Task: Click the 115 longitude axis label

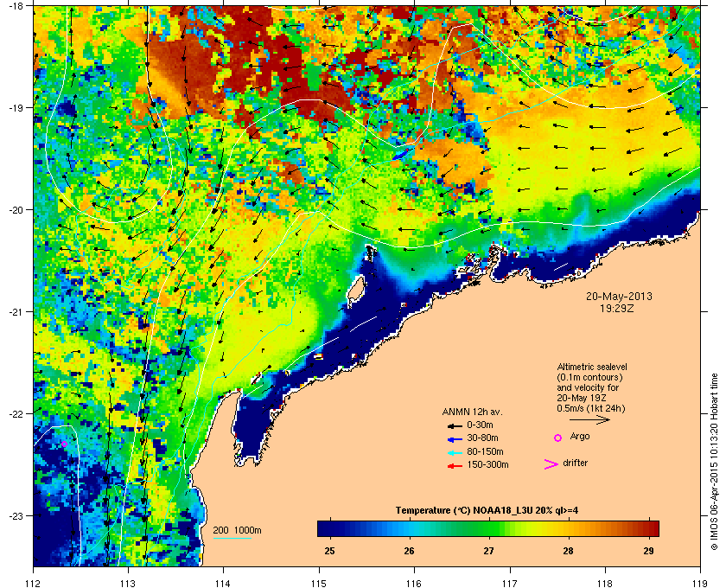Action: (319, 583)
